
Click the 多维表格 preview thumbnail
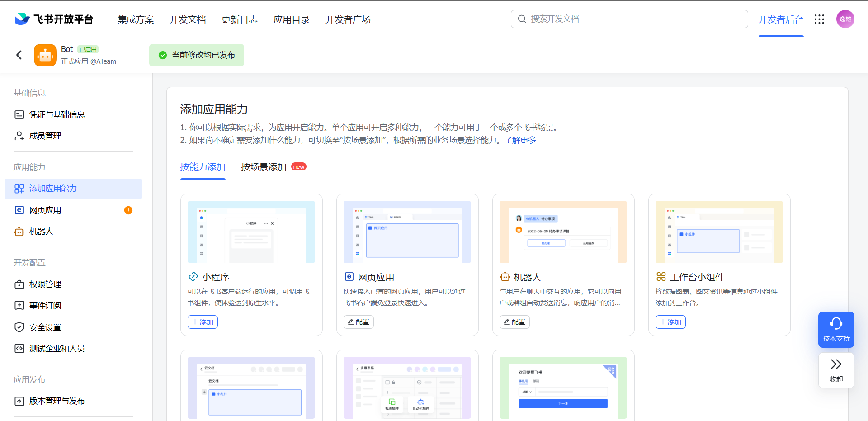coord(407,388)
